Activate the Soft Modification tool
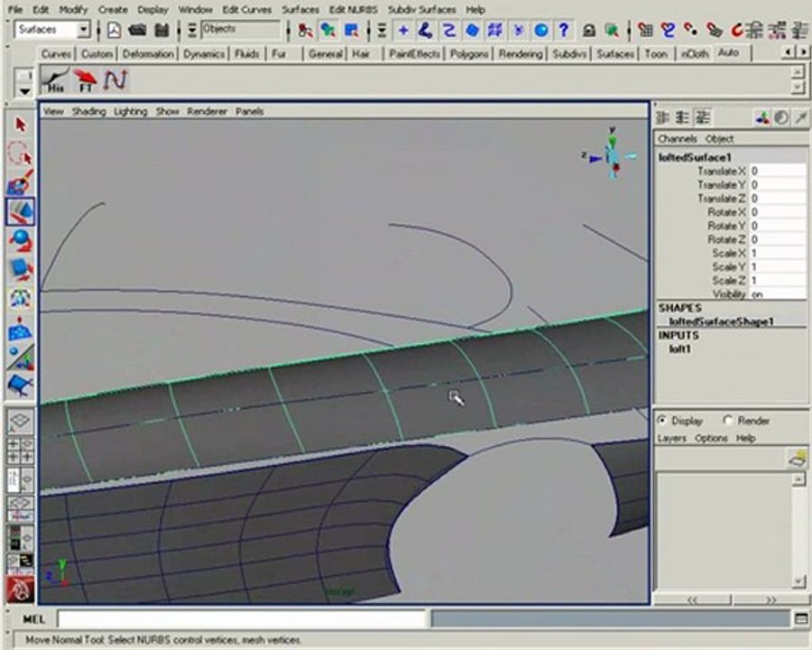 tap(21, 329)
